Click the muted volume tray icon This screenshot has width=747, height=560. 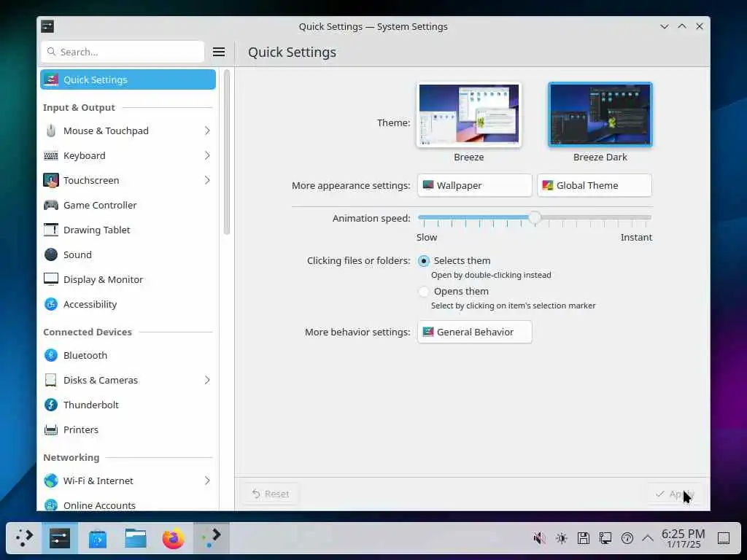pyautogui.click(x=539, y=539)
